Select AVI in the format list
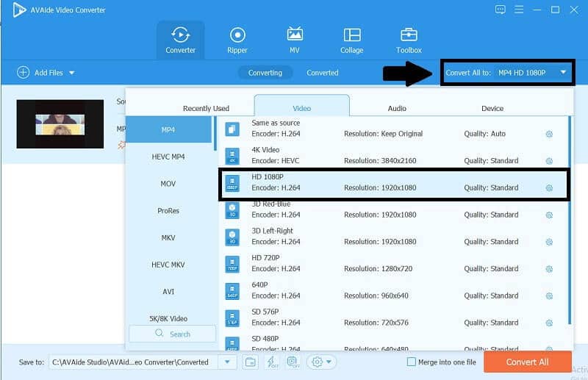This screenshot has width=588, height=380. pyautogui.click(x=168, y=292)
